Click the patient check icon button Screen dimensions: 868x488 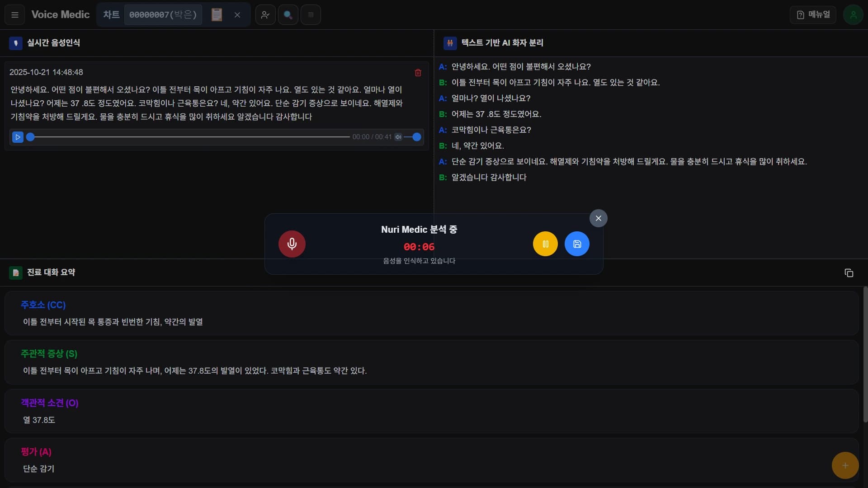click(x=265, y=15)
